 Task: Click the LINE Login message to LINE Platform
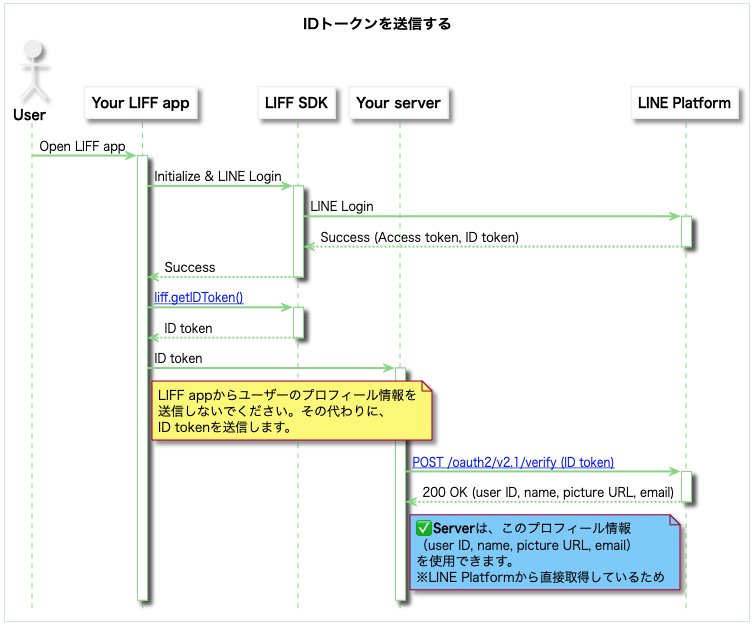[342, 207]
